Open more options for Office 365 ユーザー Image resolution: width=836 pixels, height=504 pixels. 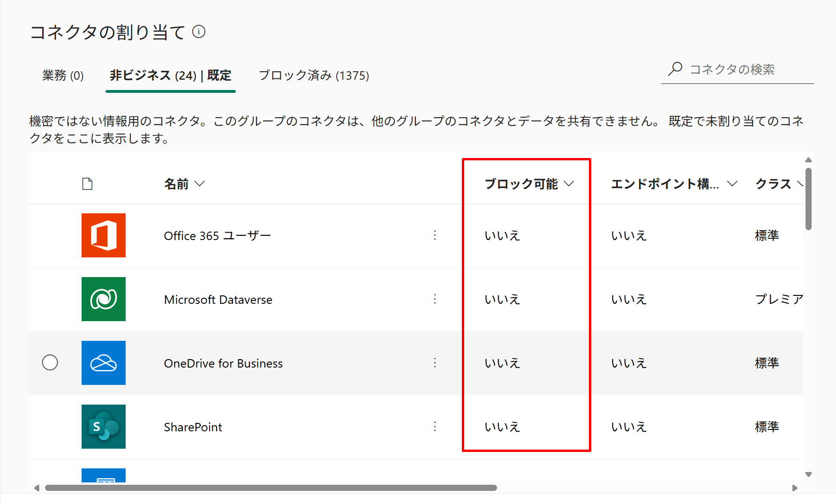coord(435,235)
